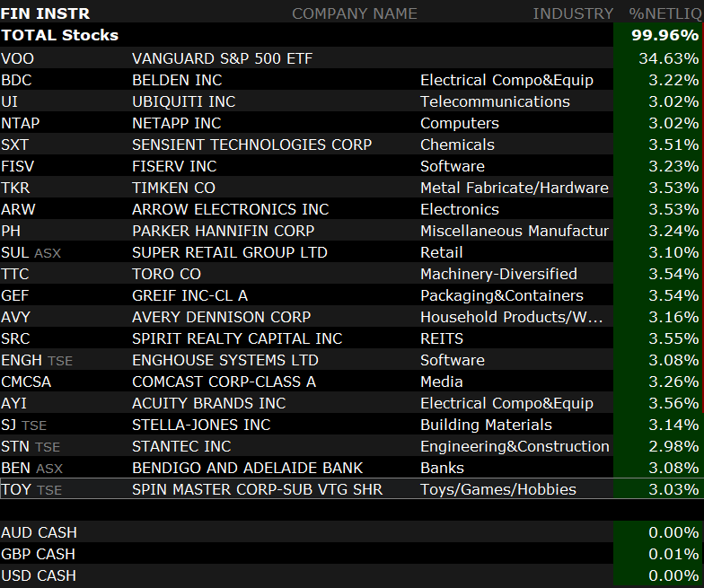Screen dimensions: 704x588
Task: Select the TTC ticker
Action: 14,274
